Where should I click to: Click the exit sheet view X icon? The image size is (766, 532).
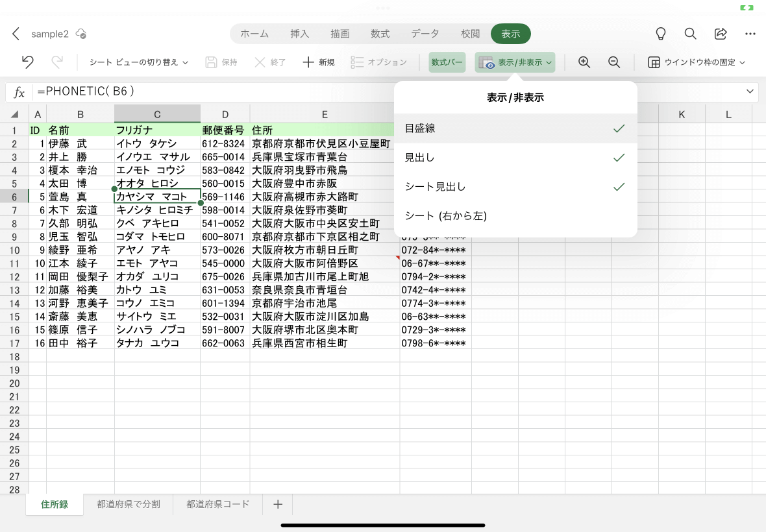[x=260, y=62]
